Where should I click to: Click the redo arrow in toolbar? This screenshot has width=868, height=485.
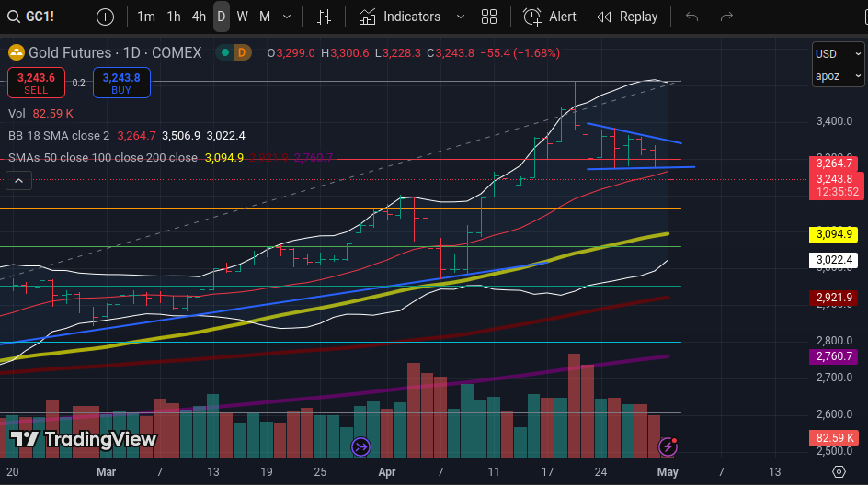(726, 17)
